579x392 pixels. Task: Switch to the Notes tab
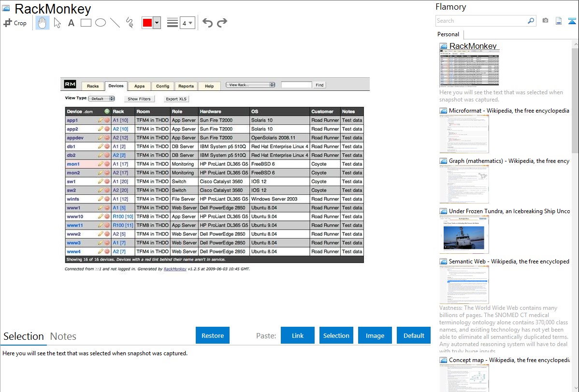pos(63,336)
